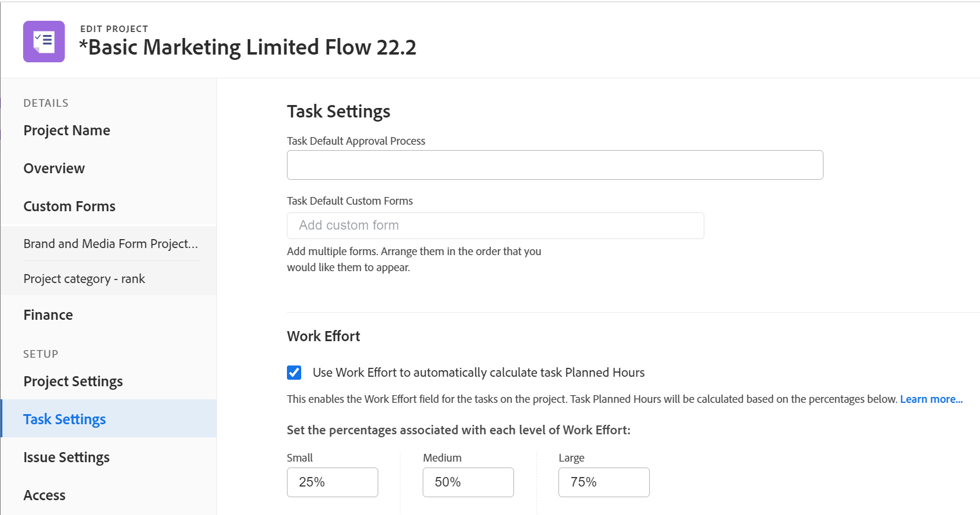
Task: Click the Small percentage input field
Action: point(332,482)
